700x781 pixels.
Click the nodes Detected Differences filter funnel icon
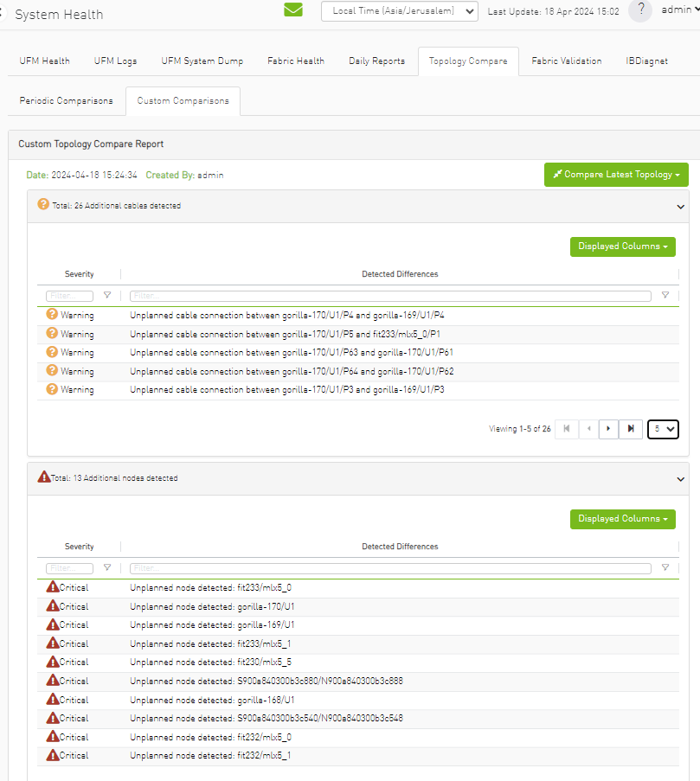click(x=665, y=568)
